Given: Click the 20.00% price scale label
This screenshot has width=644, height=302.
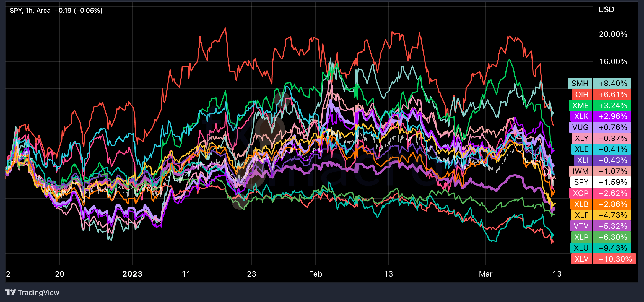Looking at the screenshot, I should [x=613, y=34].
